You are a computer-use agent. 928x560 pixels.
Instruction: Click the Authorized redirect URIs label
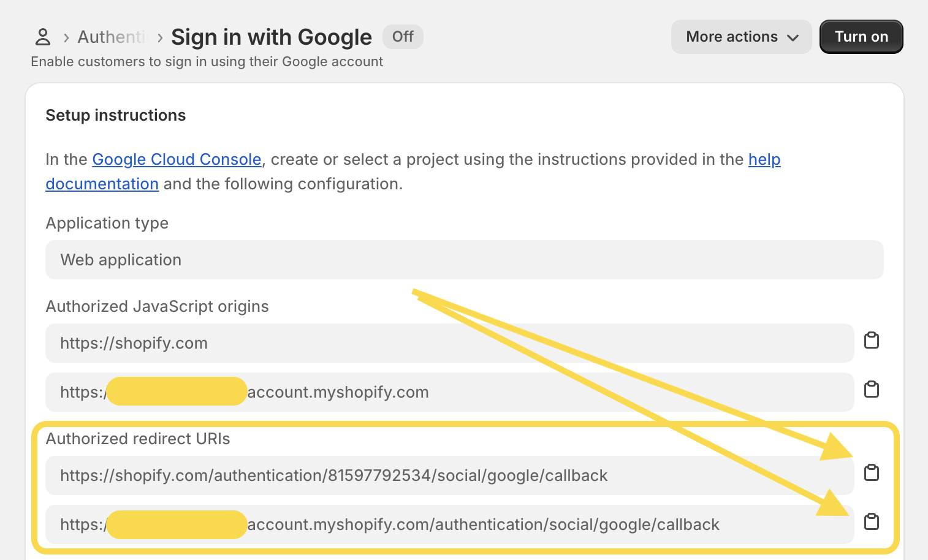coord(138,439)
